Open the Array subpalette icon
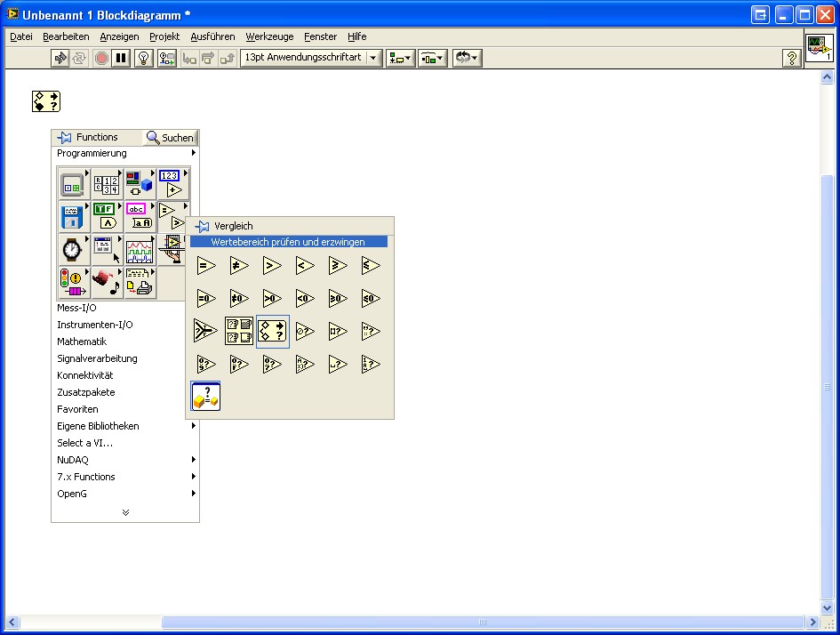 click(x=106, y=184)
